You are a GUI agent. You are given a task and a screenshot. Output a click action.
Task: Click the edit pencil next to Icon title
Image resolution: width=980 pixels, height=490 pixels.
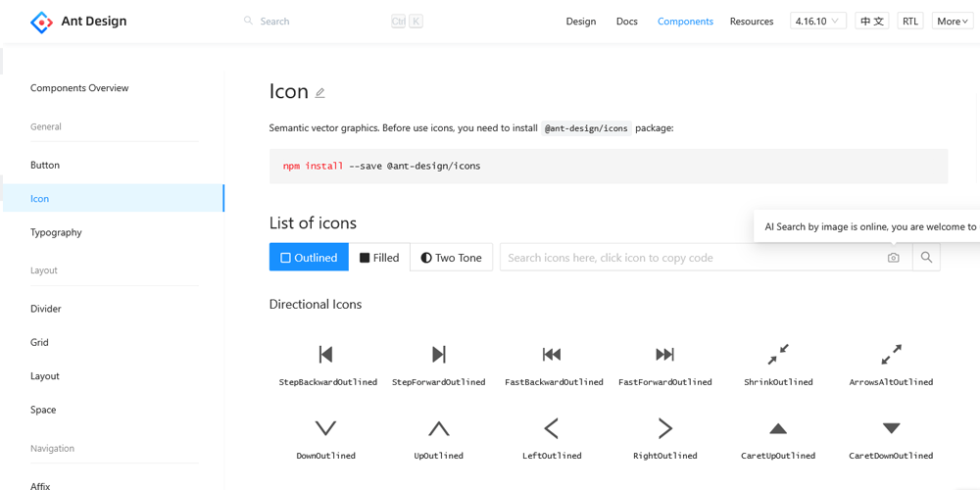click(320, 92)
